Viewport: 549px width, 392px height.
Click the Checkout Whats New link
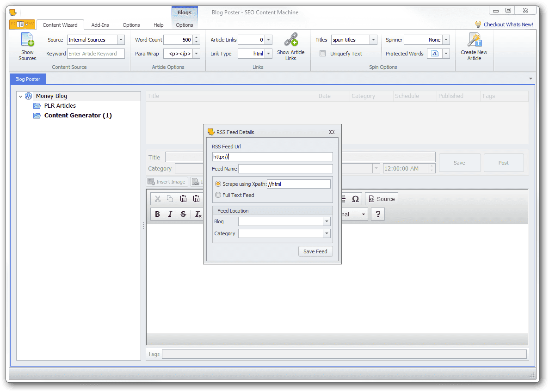tap(508, 24)
